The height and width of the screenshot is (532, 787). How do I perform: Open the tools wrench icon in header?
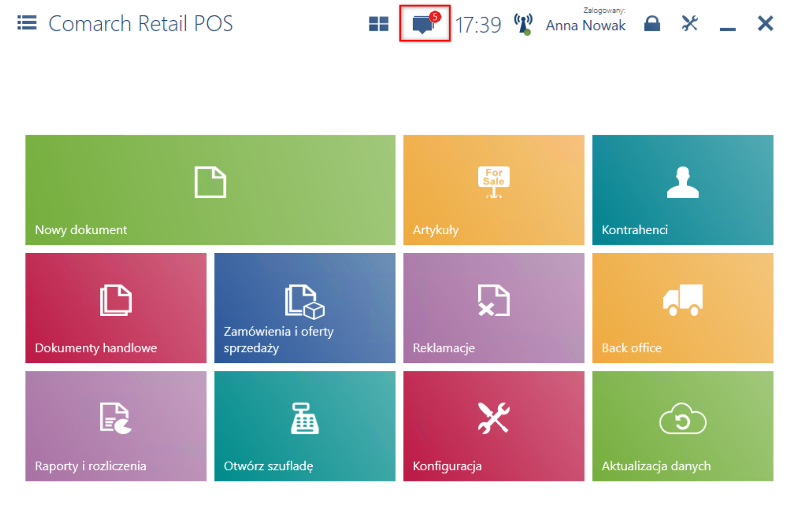(x=689, y=23)
